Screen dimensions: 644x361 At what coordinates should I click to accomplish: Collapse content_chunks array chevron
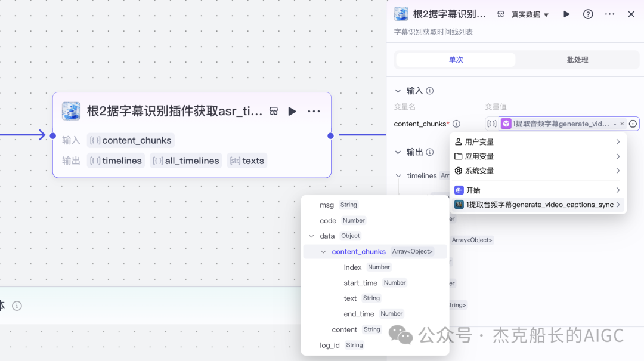[323, 252]
